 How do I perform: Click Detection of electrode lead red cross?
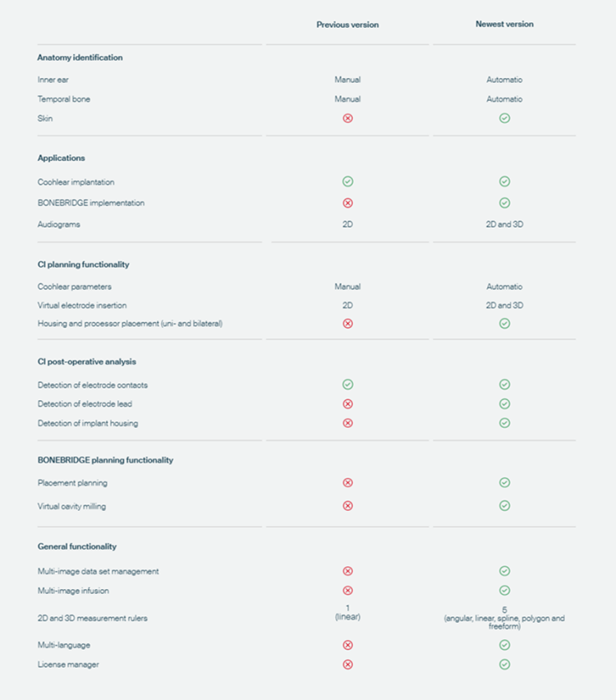[x=347, y=404]
